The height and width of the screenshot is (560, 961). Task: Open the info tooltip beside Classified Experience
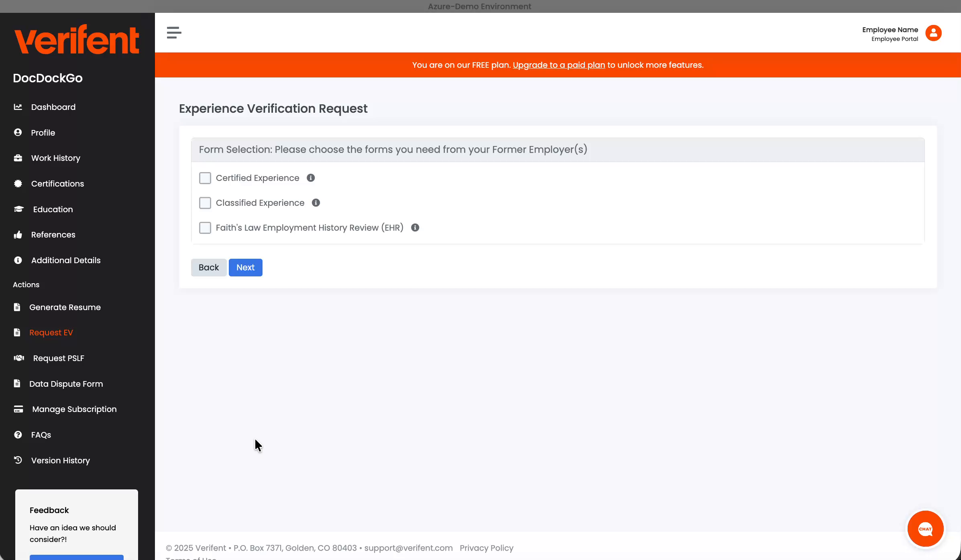316,203
